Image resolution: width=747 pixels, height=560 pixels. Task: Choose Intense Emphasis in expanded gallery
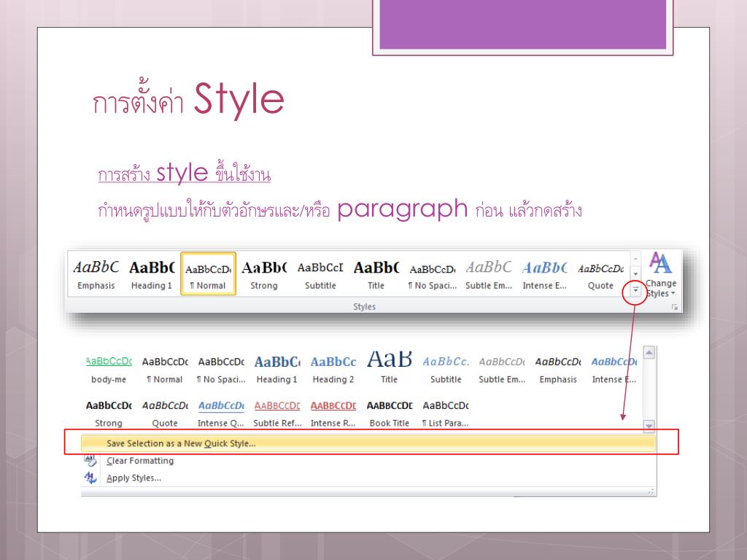click(614, 370)
